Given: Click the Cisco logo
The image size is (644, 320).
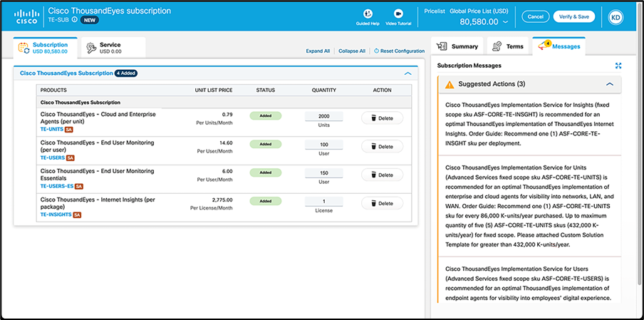Looking at the screenshot, I should pyautogui.click(x=26, y=16).
